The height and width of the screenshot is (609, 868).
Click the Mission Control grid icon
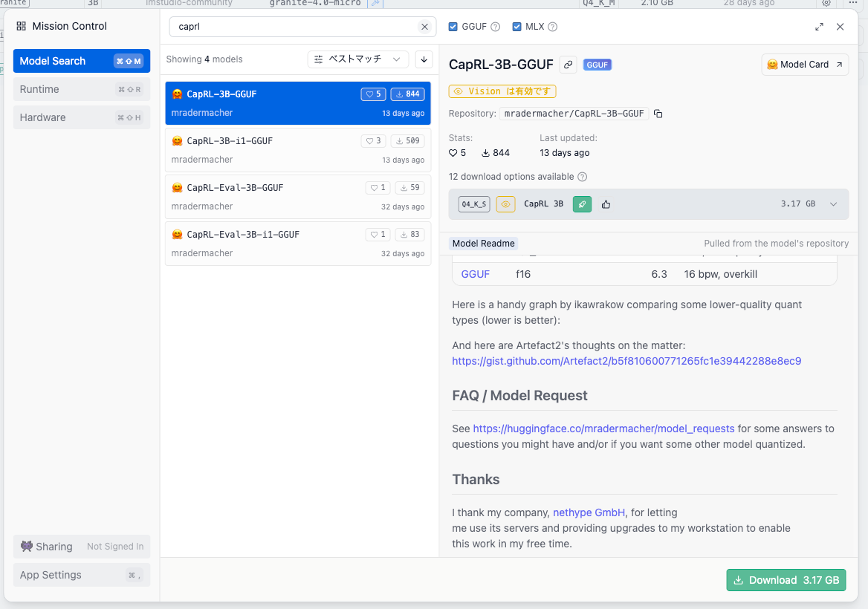click(21, 26)
